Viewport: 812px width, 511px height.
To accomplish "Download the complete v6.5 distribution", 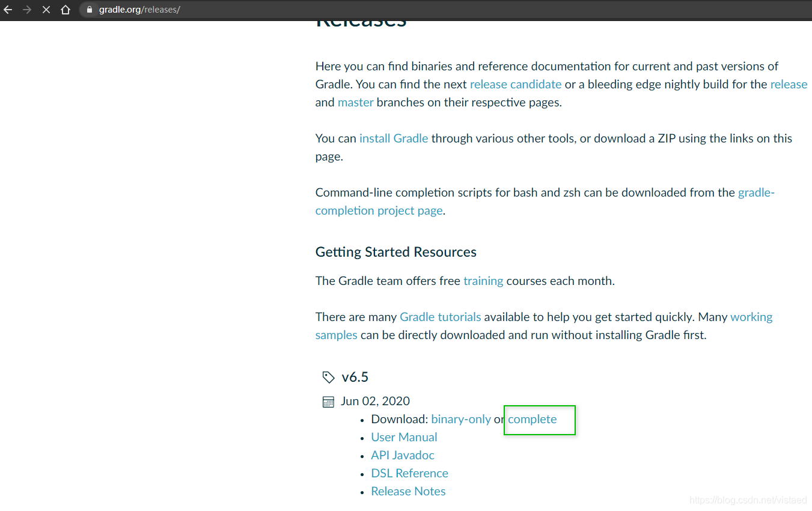I will click(533, 419).
